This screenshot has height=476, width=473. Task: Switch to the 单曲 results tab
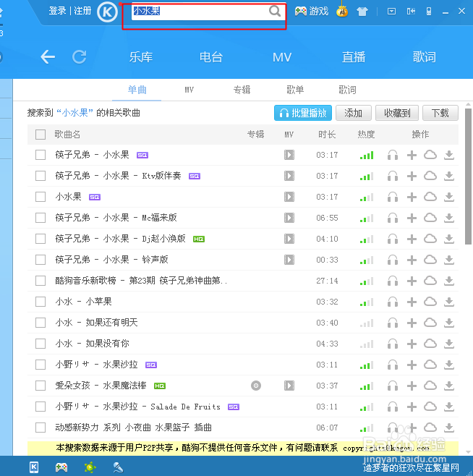click(x=137, y=90)
